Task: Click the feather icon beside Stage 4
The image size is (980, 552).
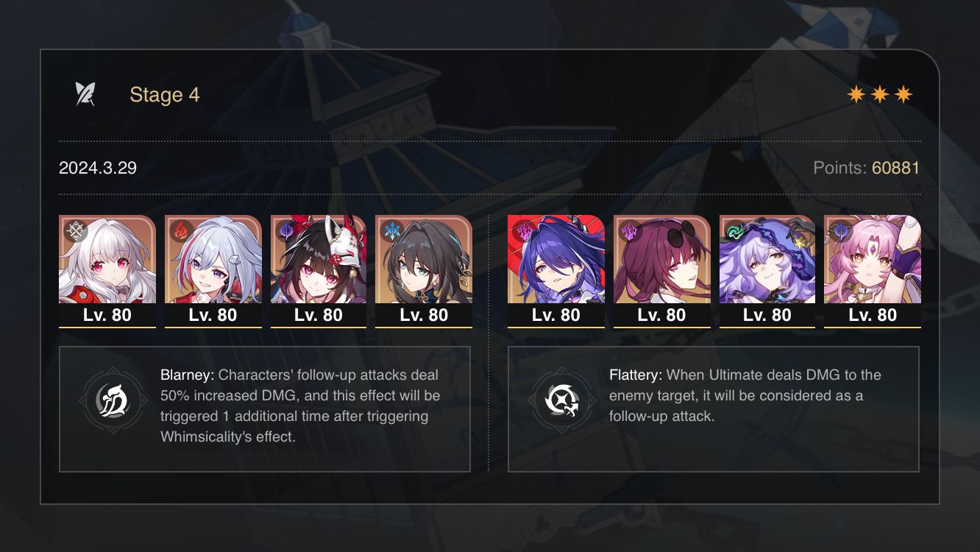Action: tap(85, 94)
